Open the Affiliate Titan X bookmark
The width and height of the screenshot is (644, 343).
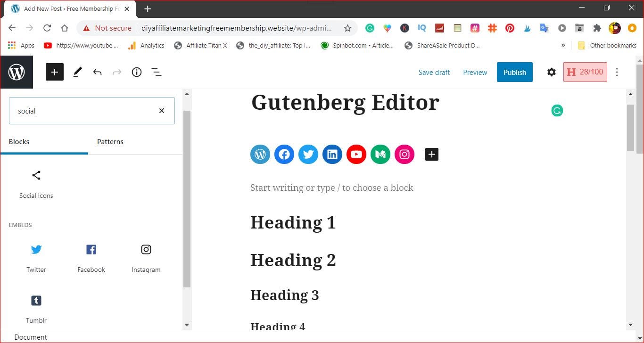click(200, 46)
